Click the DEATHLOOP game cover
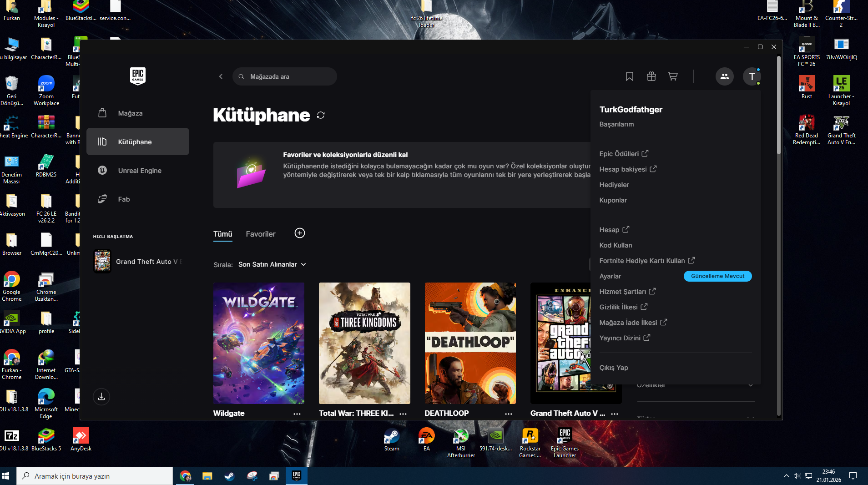The image size is (868, 485). (470, 343)
